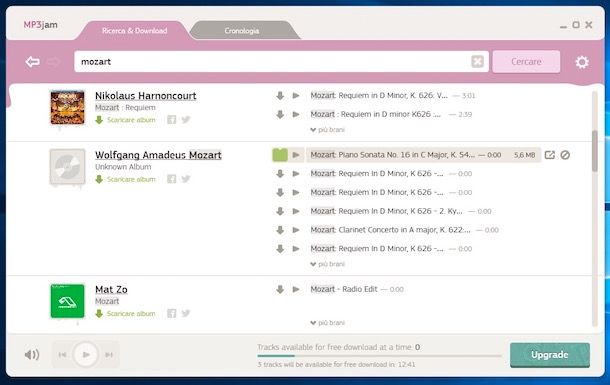Expand più brani under Wolfgang Amadeus Mozart
610x385 pixels.
coord(328,264)
